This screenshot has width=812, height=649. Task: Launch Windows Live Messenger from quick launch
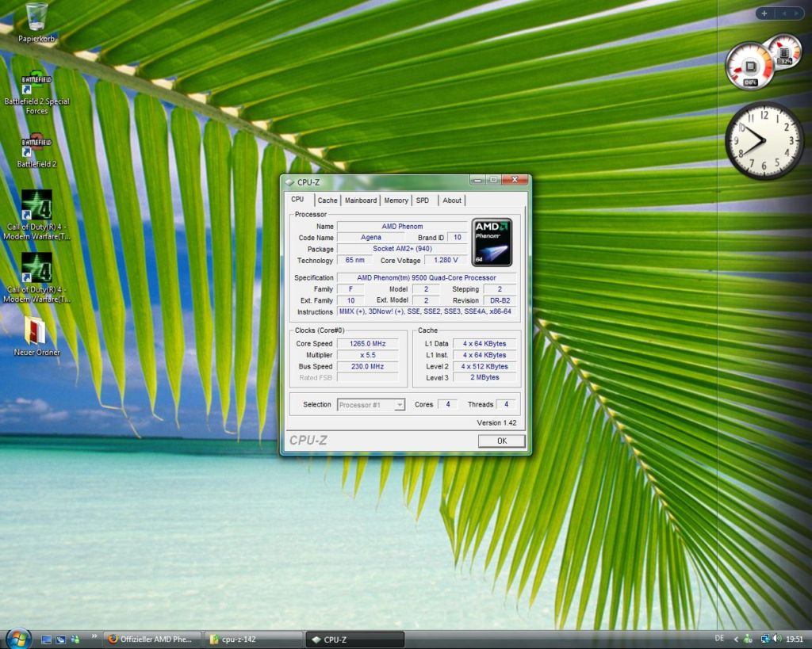point(75,639)
